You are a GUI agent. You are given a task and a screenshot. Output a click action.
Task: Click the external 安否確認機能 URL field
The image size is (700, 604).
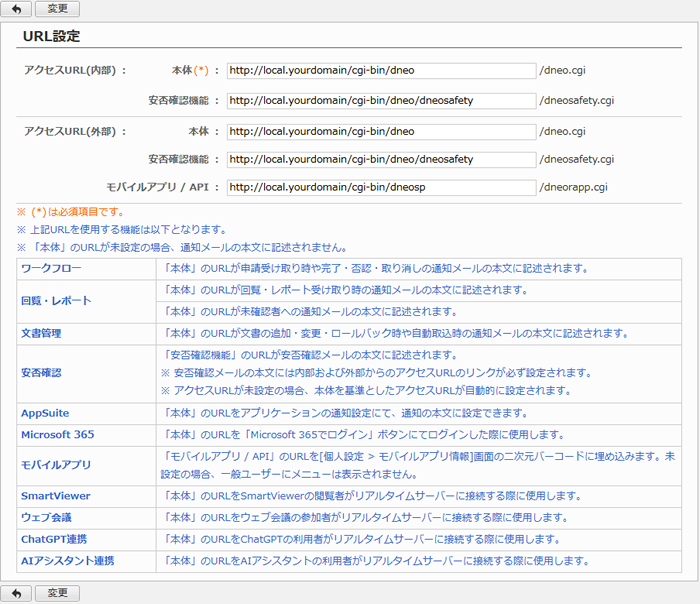(x=381, y=159)
